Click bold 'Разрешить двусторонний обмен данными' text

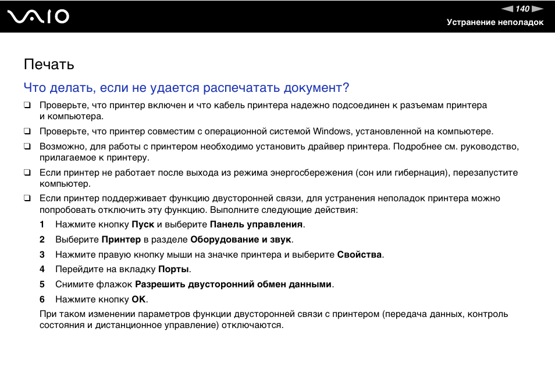pos(233,284)
